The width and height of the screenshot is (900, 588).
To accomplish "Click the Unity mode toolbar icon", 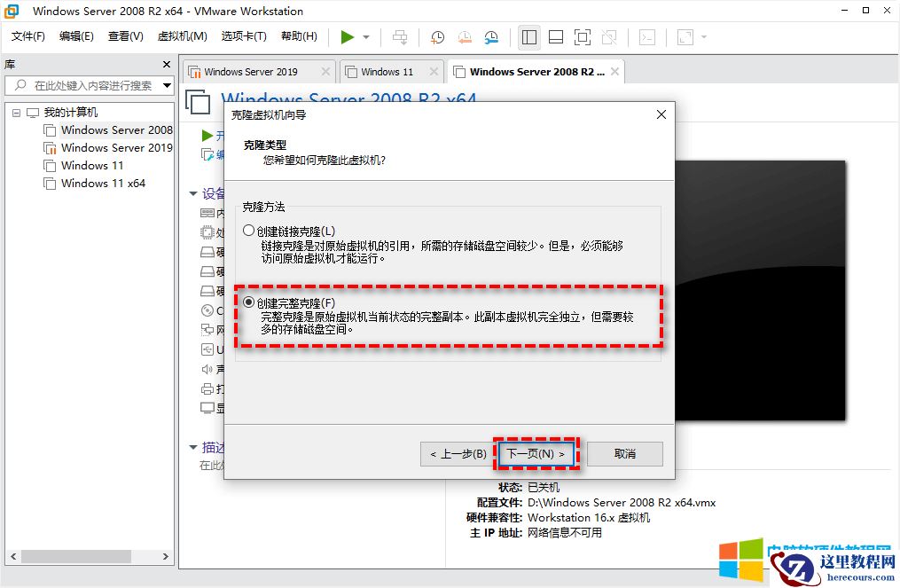I will pyautogui.click(x=609, y=37).
